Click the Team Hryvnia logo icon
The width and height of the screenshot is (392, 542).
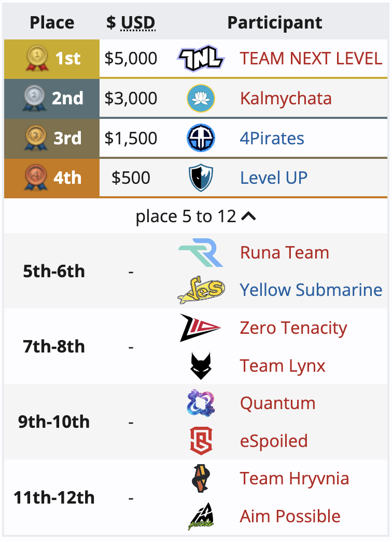coord(201,478)
